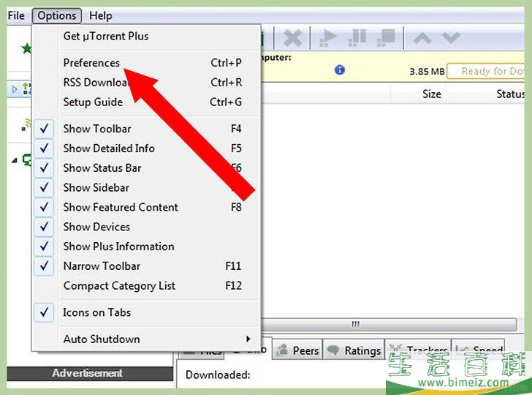
Task: Click the Pause torrent icon
Action: (357, 38)
